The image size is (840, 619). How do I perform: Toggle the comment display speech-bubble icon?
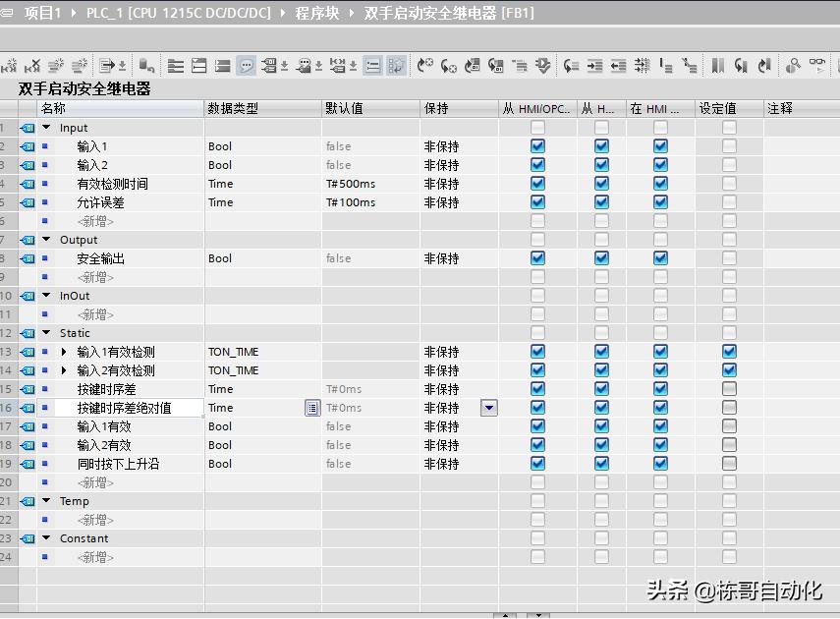(247, 65)
